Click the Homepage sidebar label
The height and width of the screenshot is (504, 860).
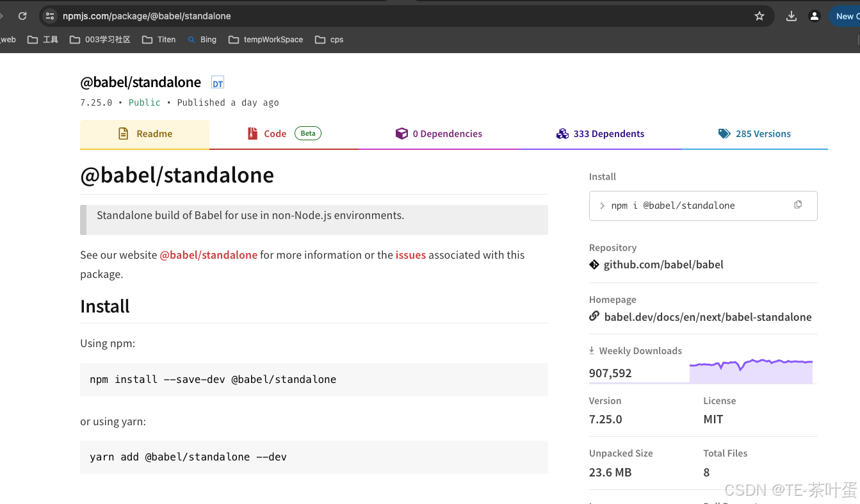click(x=613, y=300)
